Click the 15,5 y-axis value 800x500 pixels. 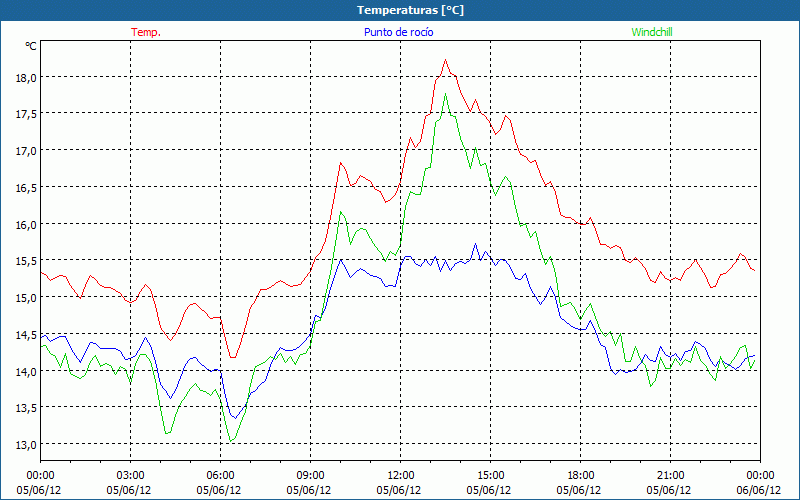tap(26, 261)
